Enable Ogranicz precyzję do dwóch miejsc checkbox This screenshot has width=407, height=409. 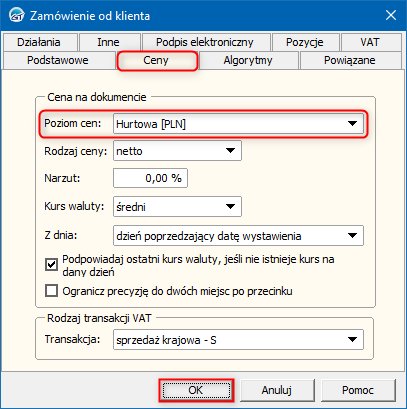click(51, 291)
